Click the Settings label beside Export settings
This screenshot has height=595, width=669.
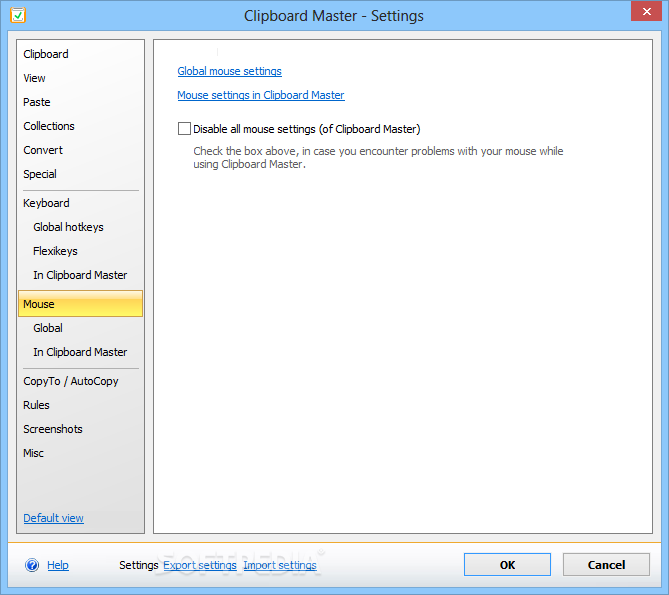tap(139, 565)
